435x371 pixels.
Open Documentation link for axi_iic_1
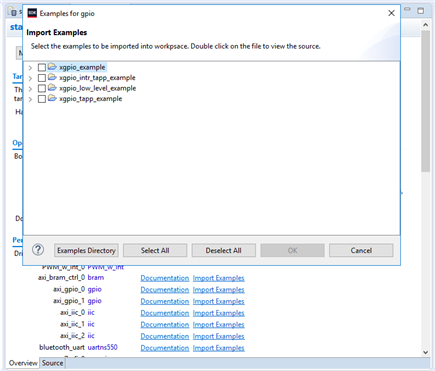tap(165, 325)
